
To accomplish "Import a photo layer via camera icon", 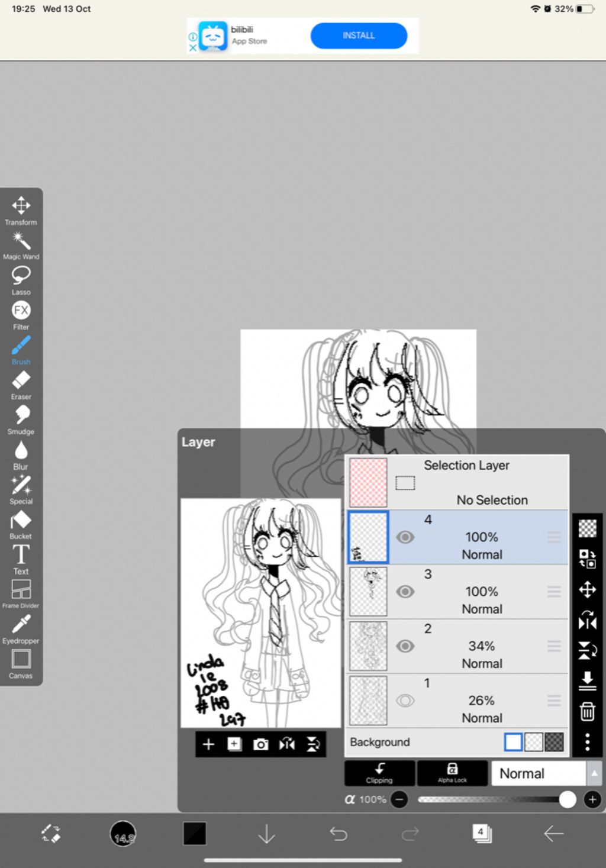I will pos(260,744).
